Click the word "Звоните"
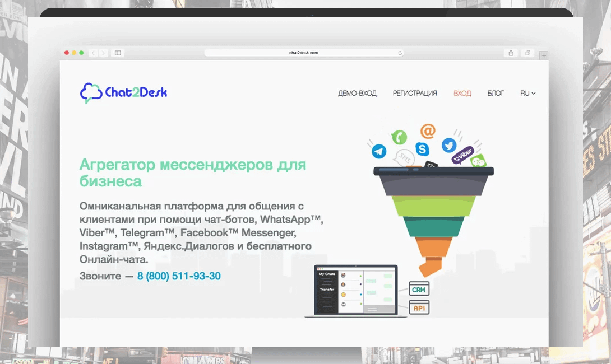Viewport: 611px width, 364px height. tap(100, 276)
